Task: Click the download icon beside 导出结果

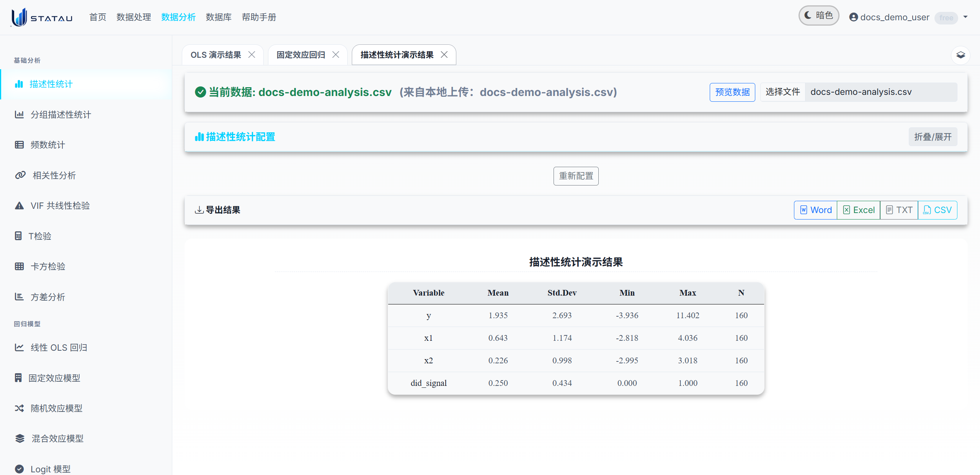Action: [199, 210]
